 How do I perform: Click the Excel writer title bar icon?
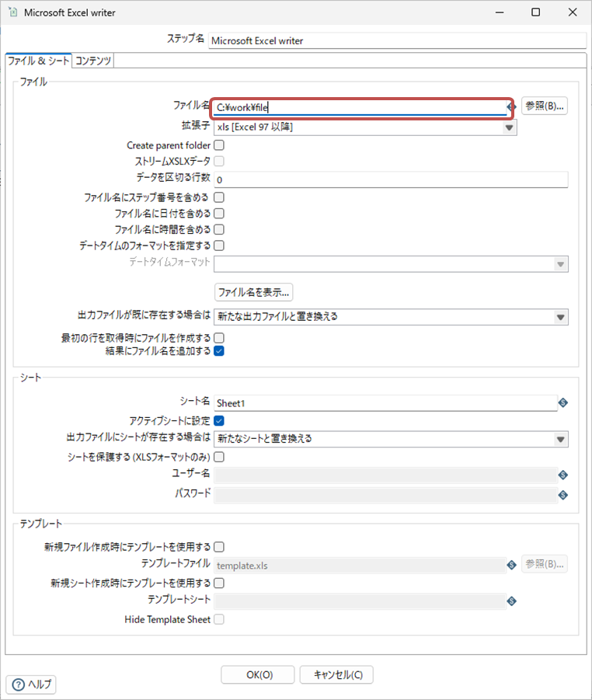13,12
